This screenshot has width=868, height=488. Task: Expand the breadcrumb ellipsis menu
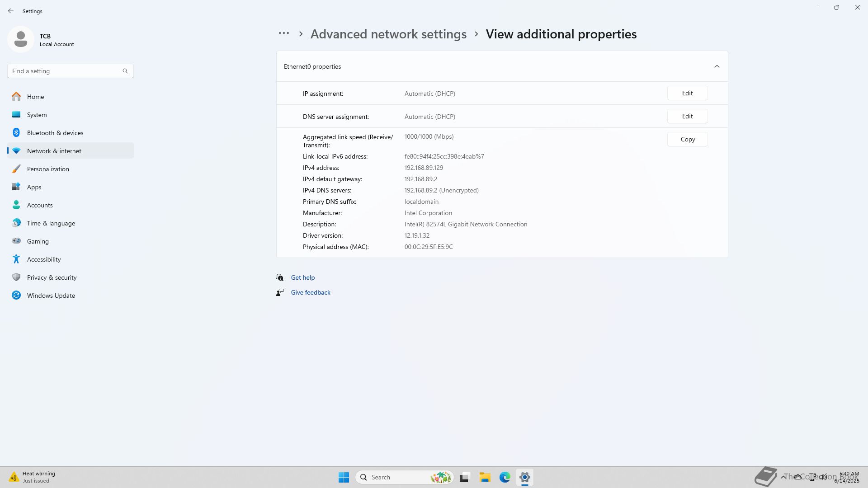coord(283,33)
